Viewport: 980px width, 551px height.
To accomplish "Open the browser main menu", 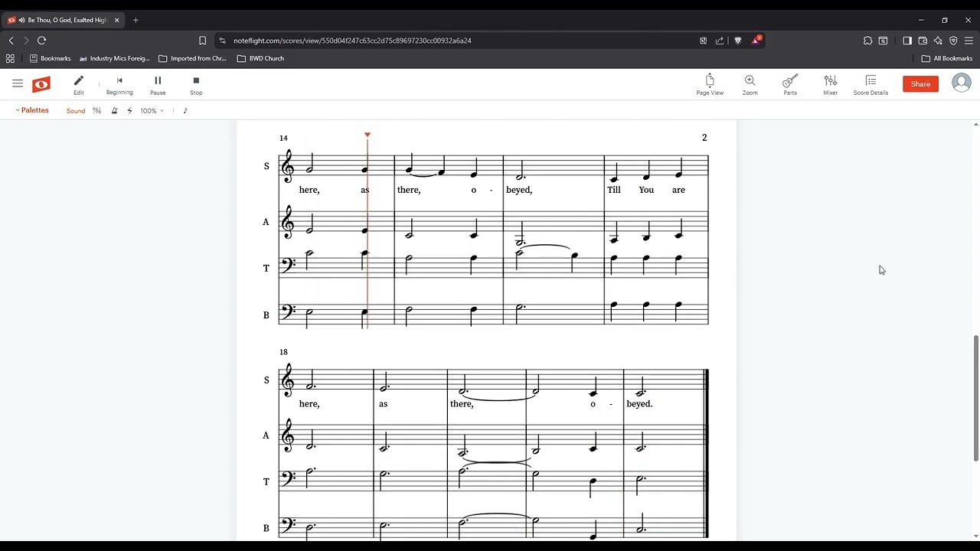I will pyautogui.click(x=969, y=41).
